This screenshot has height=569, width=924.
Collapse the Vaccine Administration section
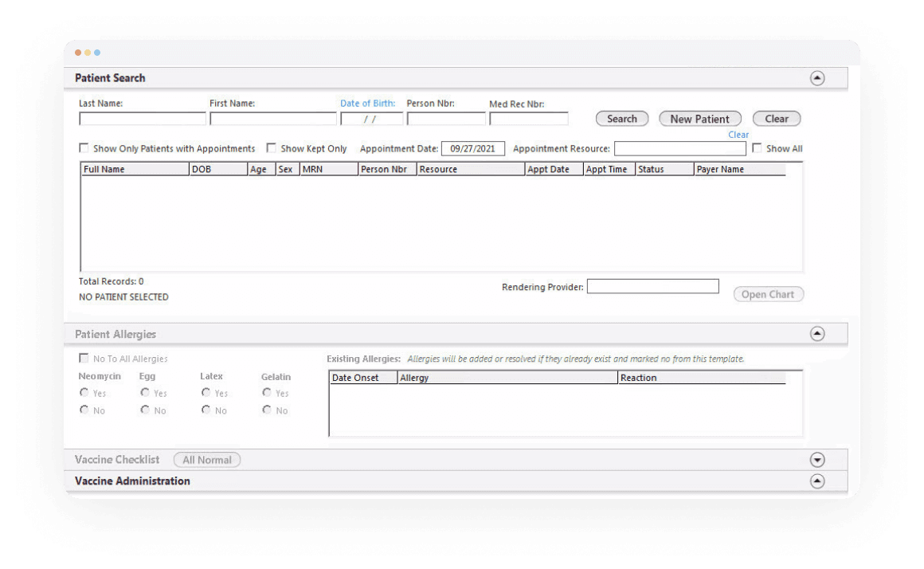pos(816,481)
